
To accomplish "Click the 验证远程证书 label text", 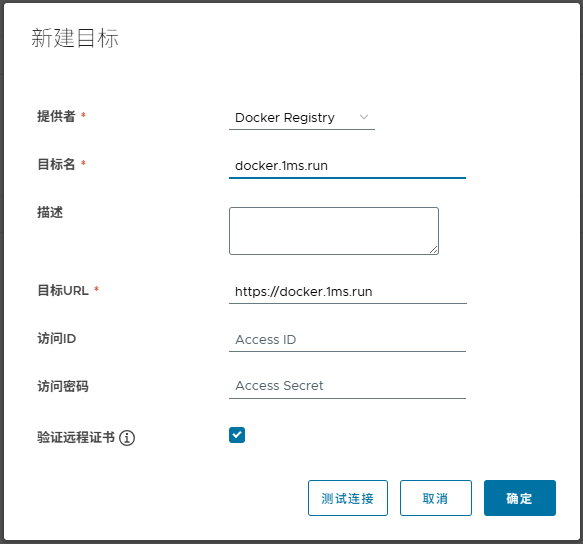I will pos(76,437).
